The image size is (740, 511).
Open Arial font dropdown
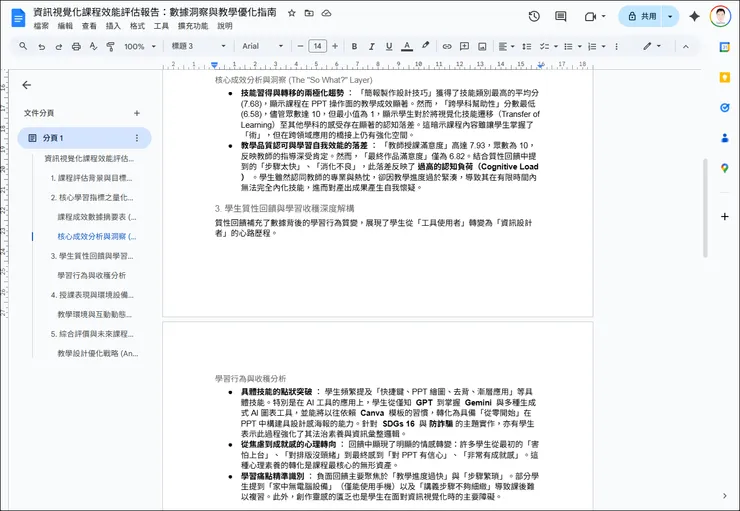(262, 46)
